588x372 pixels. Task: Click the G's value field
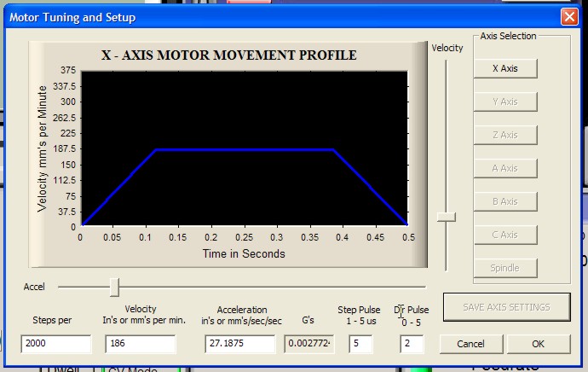coord(308,344)
